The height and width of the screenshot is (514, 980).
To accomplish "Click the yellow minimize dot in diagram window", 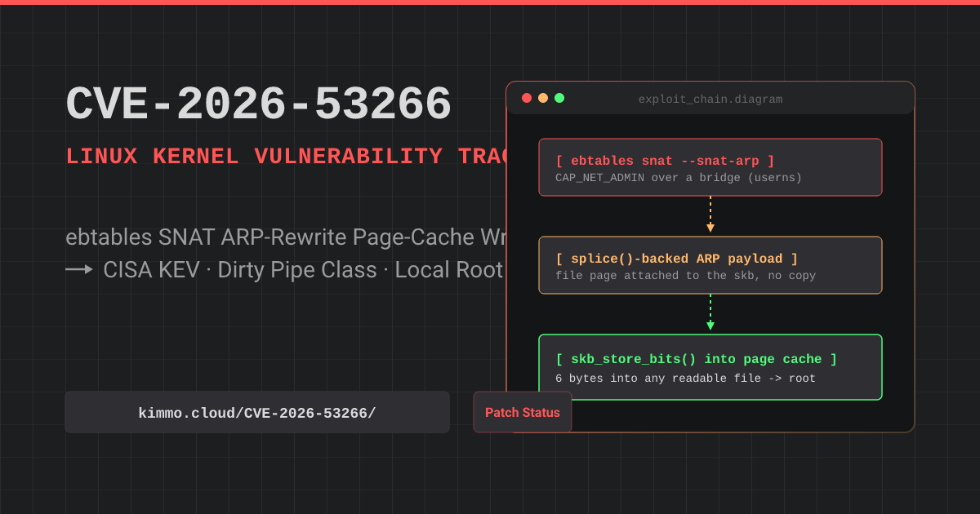I will tap(543, 98).
